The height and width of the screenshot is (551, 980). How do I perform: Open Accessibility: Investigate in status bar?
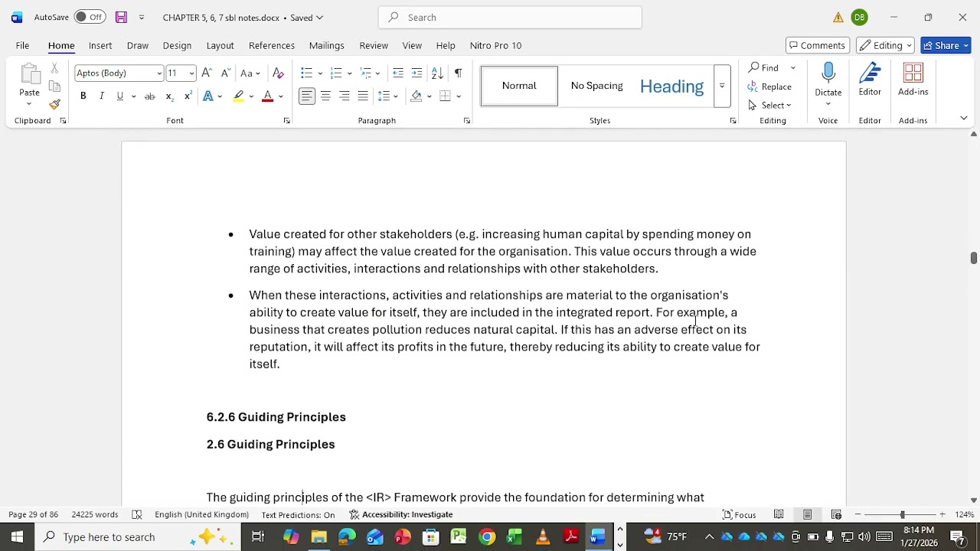pos(401,515)
